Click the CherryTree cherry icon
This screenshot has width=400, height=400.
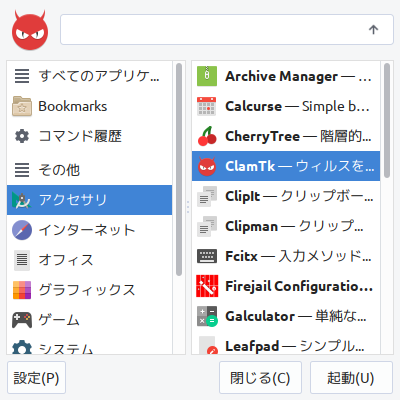[x=207, y=136]
